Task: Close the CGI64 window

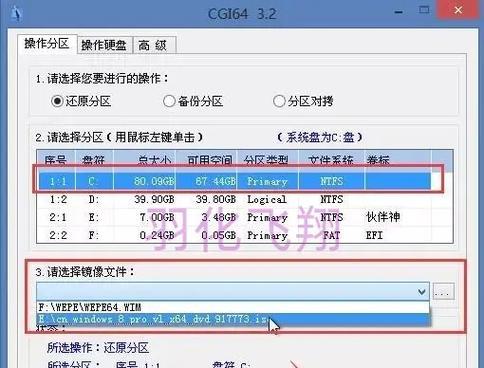Action: (x=458, y=10)
